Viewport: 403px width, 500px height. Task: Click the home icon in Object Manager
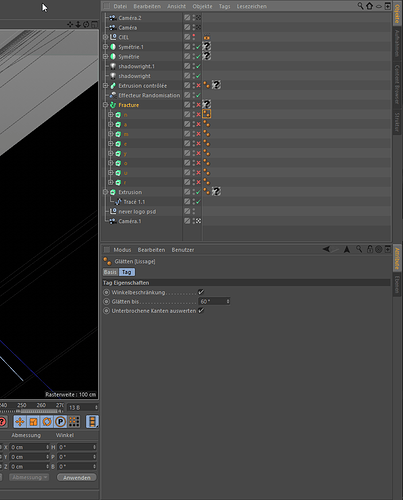369,6
